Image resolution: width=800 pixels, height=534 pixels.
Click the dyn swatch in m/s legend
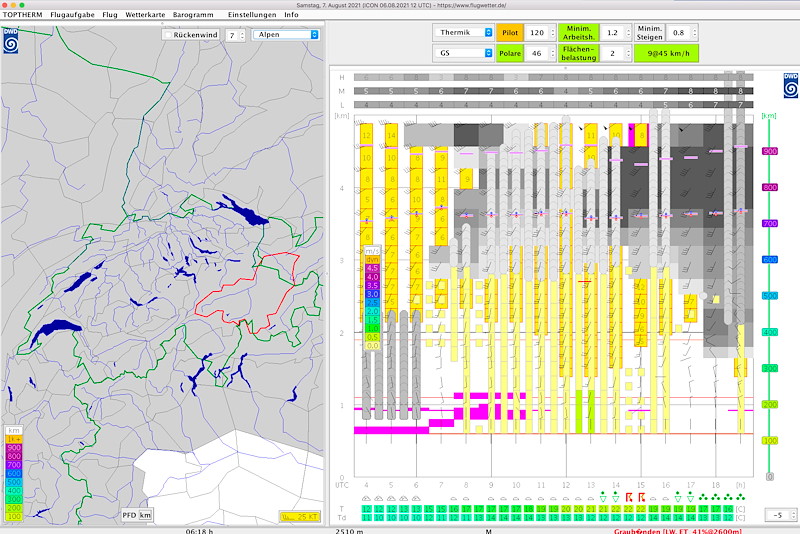(372, 260)
